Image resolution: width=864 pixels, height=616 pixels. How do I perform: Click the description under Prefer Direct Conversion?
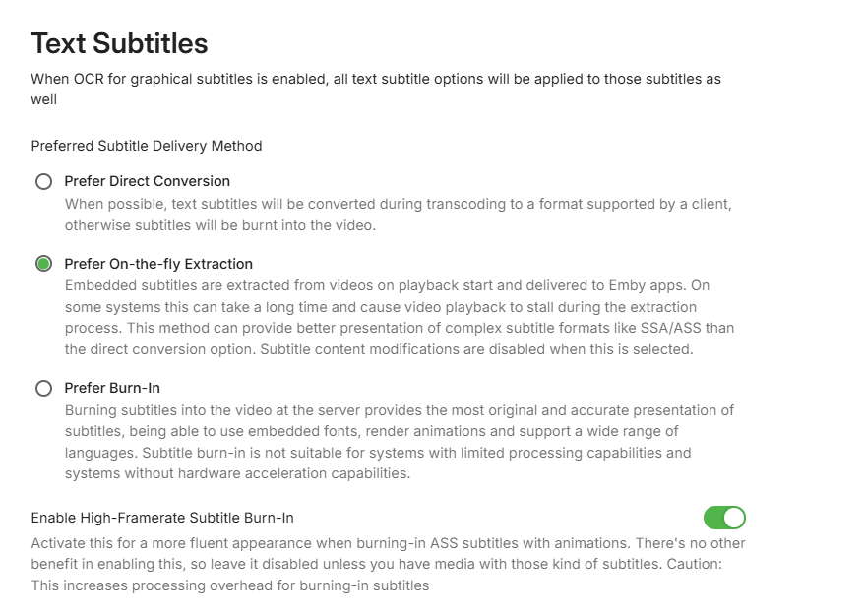pos(398,215)
